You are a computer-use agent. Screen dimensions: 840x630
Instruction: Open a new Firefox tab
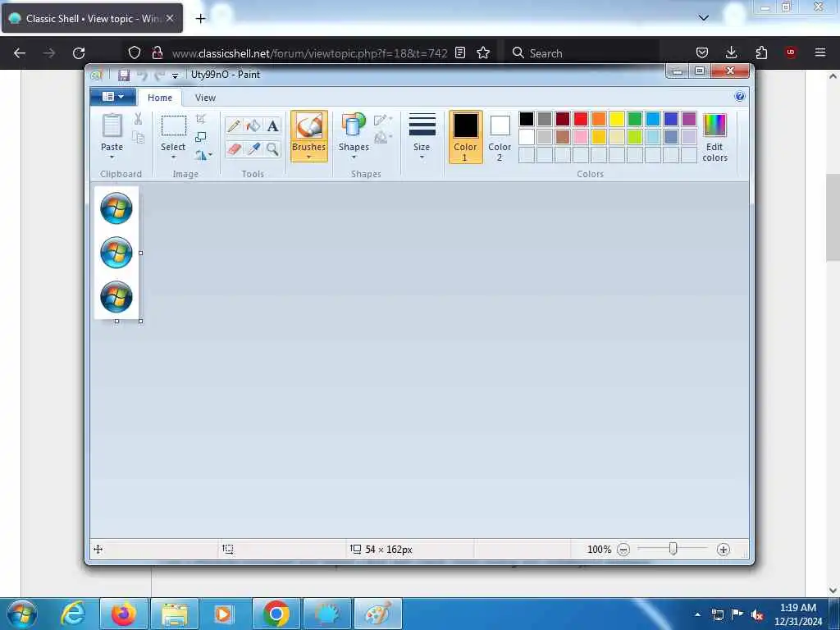pos(200,19)
